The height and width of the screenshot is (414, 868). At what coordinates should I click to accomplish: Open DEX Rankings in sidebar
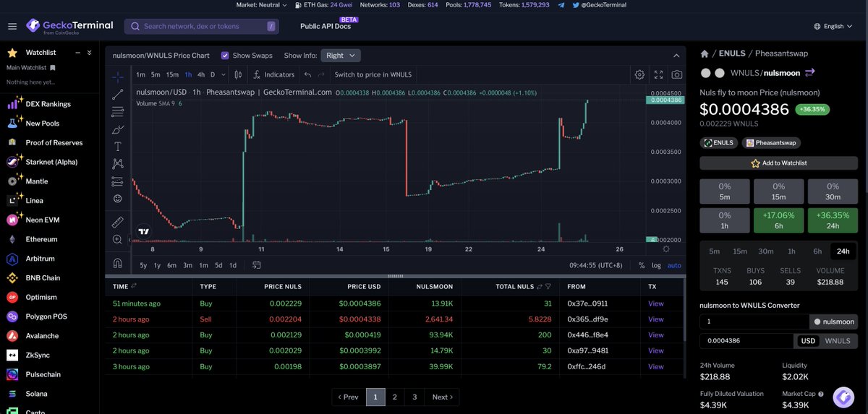click(48, 104)
